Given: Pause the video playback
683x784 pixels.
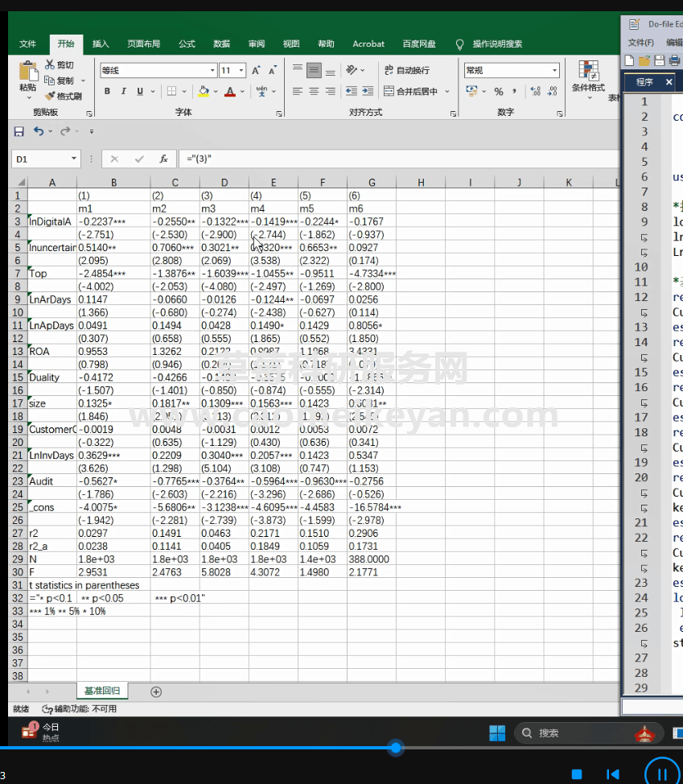Looking at the screenshot, I should pos(662,774).
